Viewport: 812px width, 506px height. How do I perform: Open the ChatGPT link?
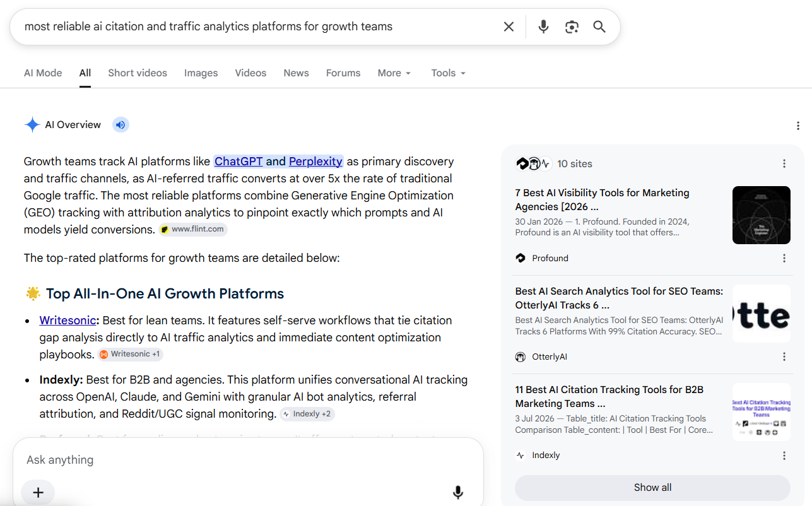[238, 162]
